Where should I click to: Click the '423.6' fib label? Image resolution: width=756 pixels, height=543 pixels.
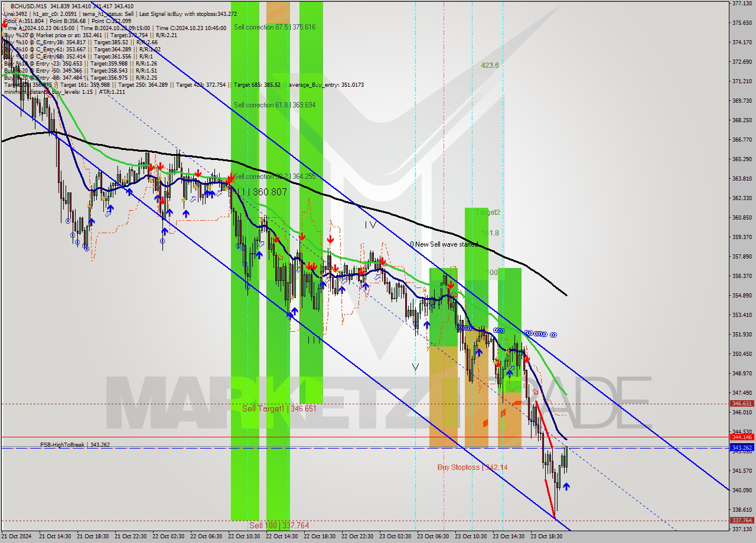tap(490, 66)
